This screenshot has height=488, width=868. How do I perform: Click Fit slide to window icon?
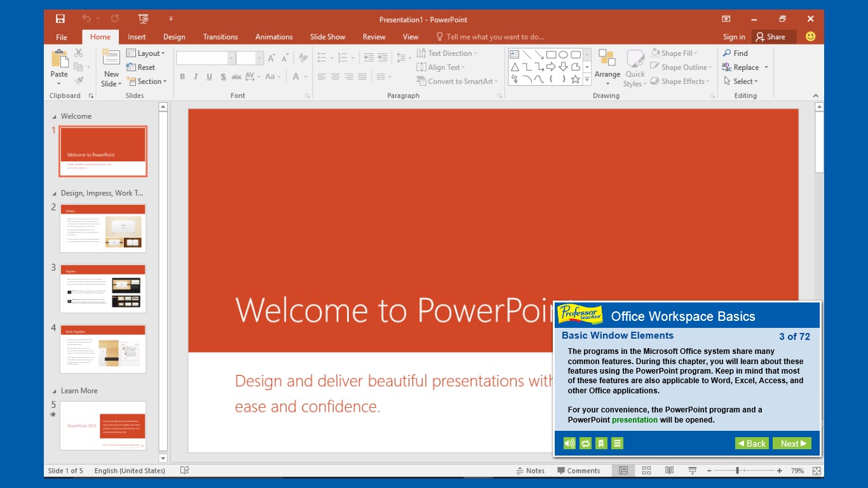(x=817, y=471)
